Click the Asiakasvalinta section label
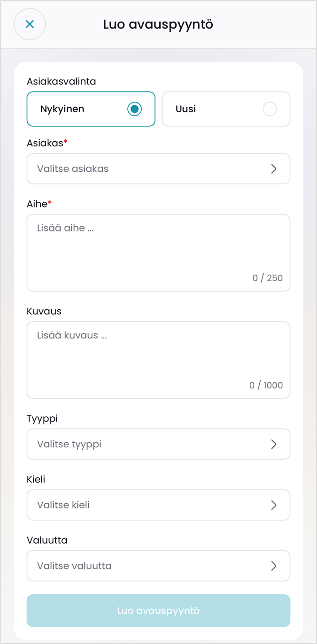This screenshot has width=317, height=644. [x=62, y=81]
